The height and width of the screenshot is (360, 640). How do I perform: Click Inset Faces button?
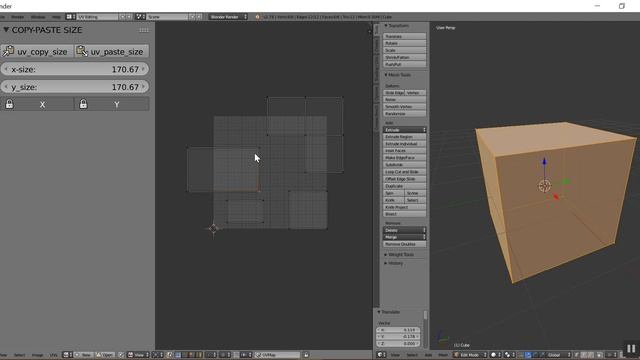coord(404,151)
